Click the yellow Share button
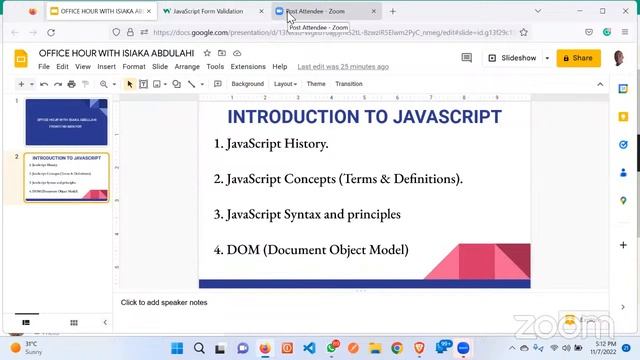Viewport: 640px width, 360px height. [578, 58]
